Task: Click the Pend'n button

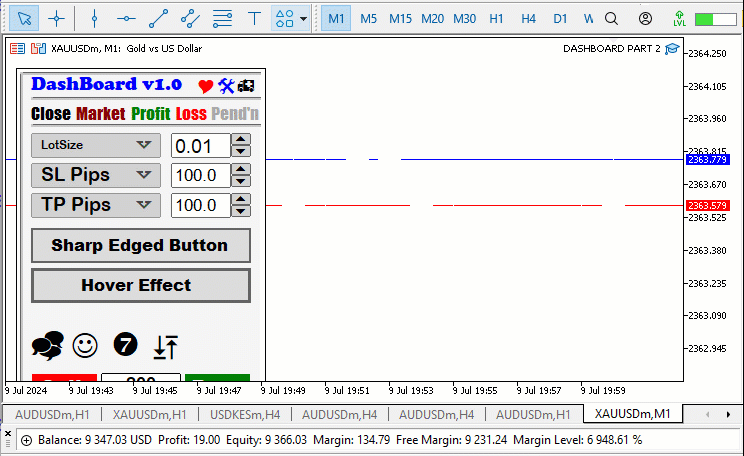Action: click(235, 114)
